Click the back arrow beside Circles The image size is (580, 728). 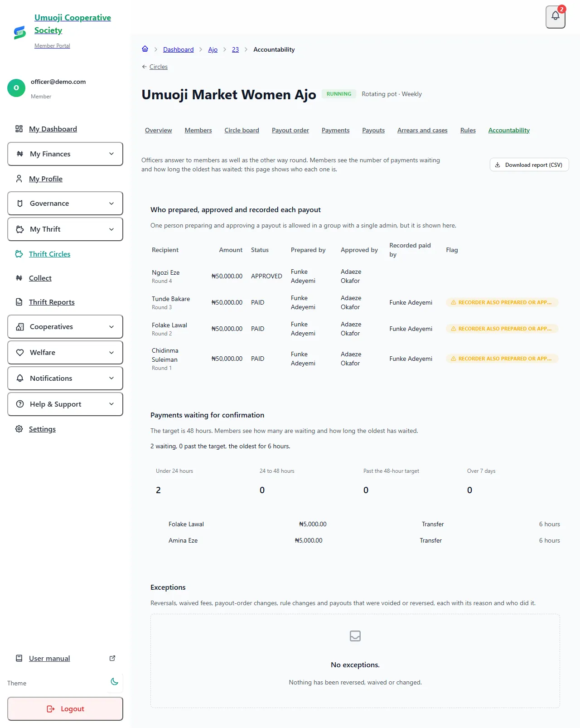coord(145,67)
